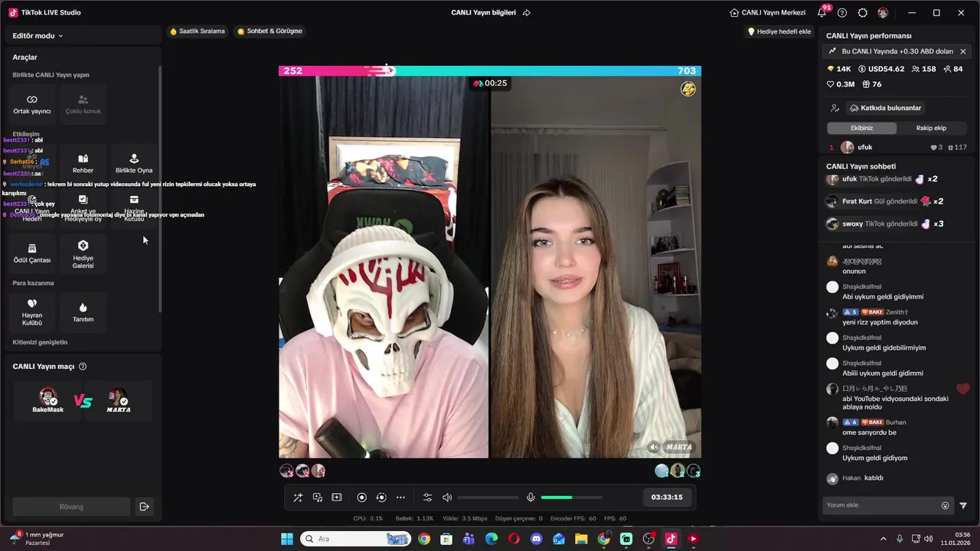980x551 pixels.
Task: Open the emoji picker in comment box
Action: (946, 505)
